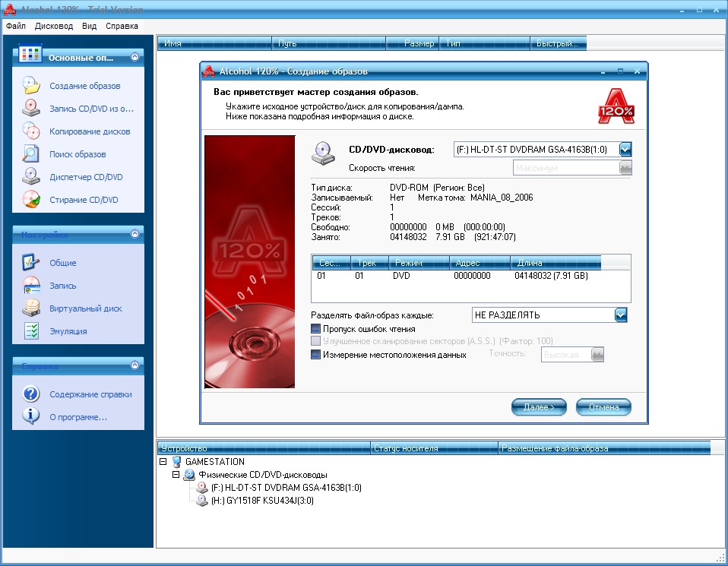Image resolution: width=728 pixels, height=566 pixels.
Task: Toggle the Измерение местоположения данных checkbox
Action: click(x=315, y=355)
